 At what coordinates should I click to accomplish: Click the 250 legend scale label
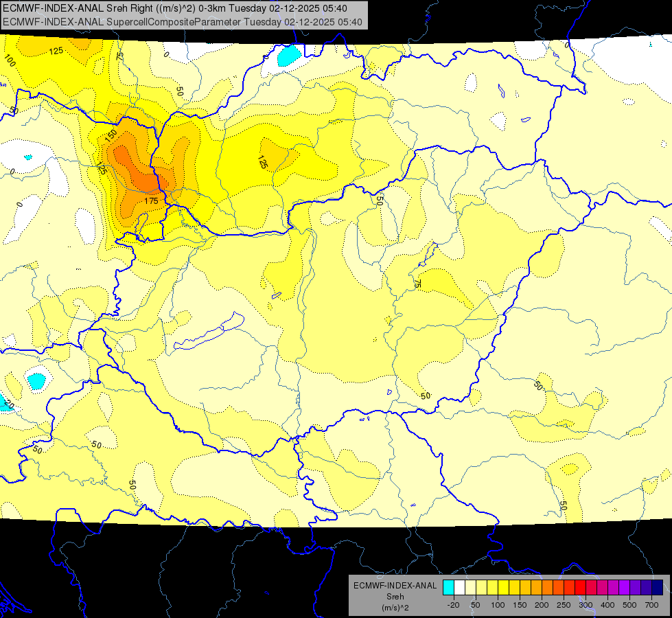pyautogui.click(x=564, y=605)
